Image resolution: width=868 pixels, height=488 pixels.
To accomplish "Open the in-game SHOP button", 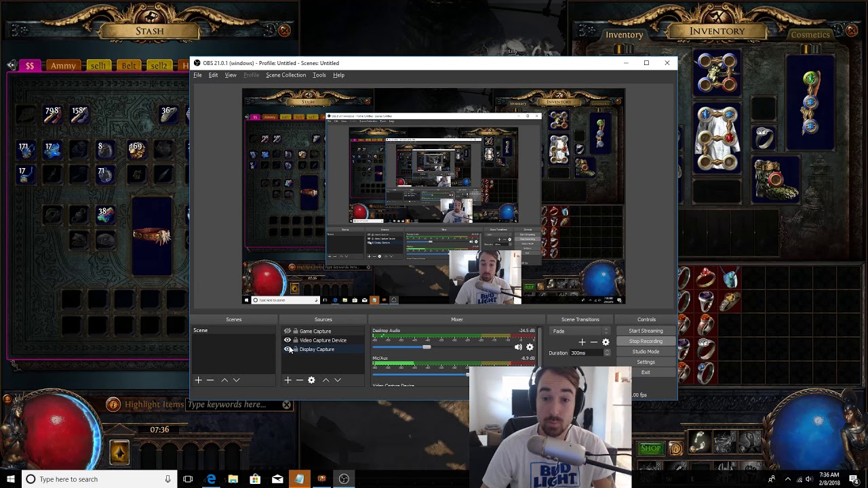I will coord(650,448).
